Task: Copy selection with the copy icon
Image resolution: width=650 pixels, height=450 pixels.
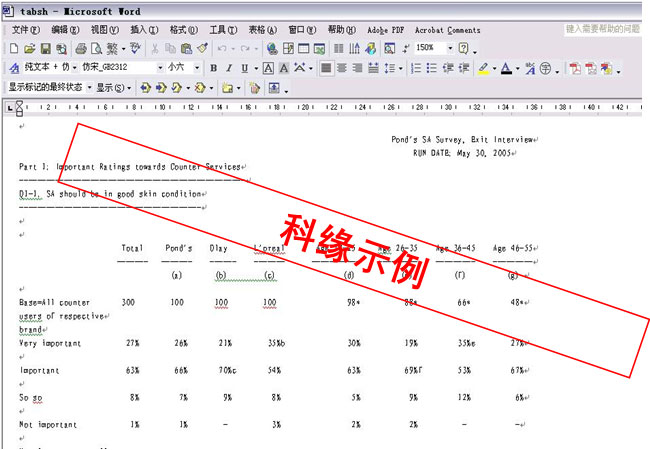Action: tap(170, 48)
